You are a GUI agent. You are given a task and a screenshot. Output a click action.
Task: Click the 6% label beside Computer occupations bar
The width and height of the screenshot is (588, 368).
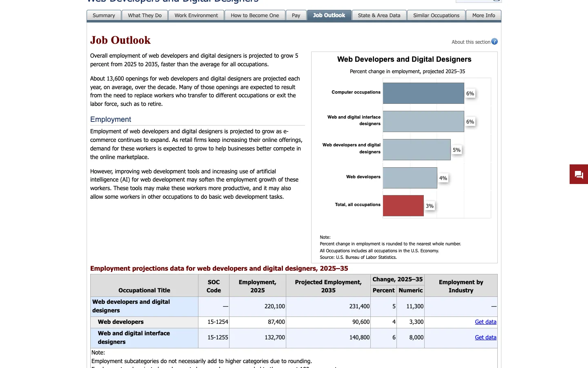point(470,94)
